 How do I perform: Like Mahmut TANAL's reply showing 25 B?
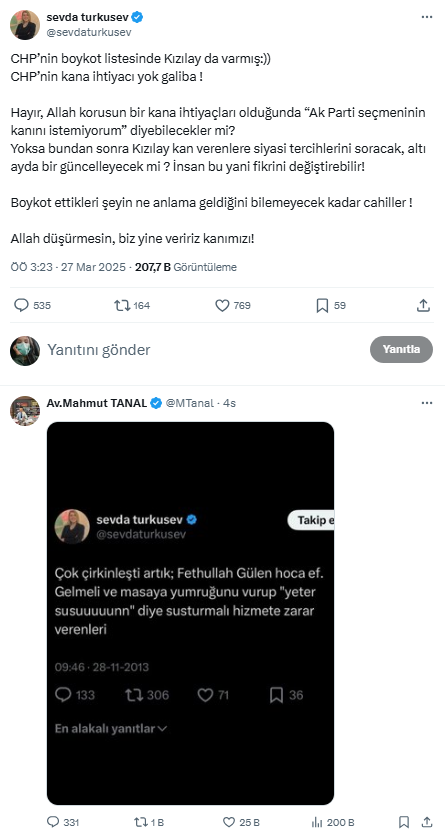tap(229, 822)
